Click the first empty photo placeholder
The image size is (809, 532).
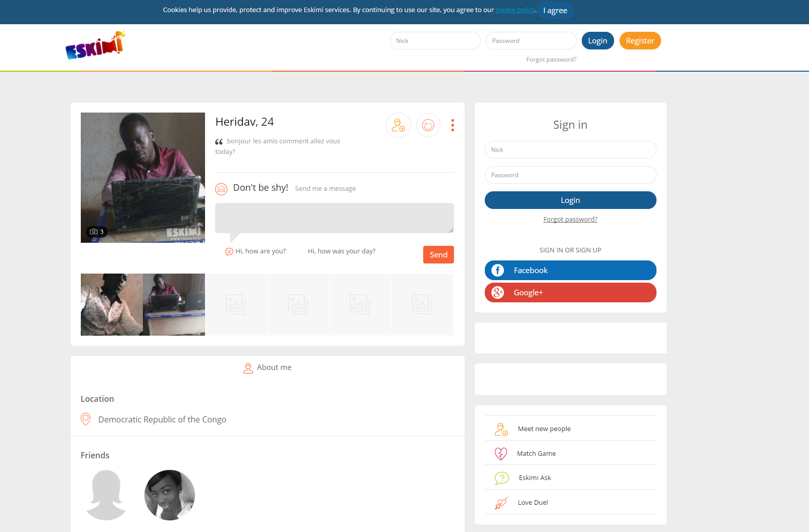[236, 305]
